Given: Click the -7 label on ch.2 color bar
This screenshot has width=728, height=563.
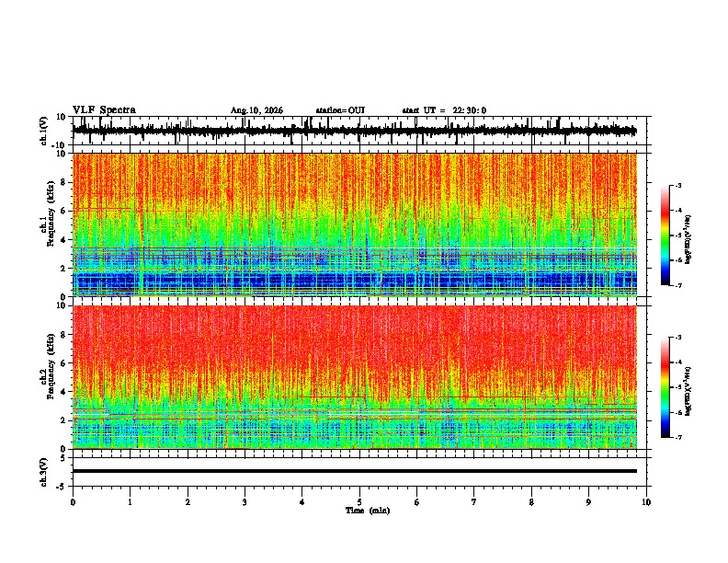Looking at the screenshot, I should coord(678,437).
